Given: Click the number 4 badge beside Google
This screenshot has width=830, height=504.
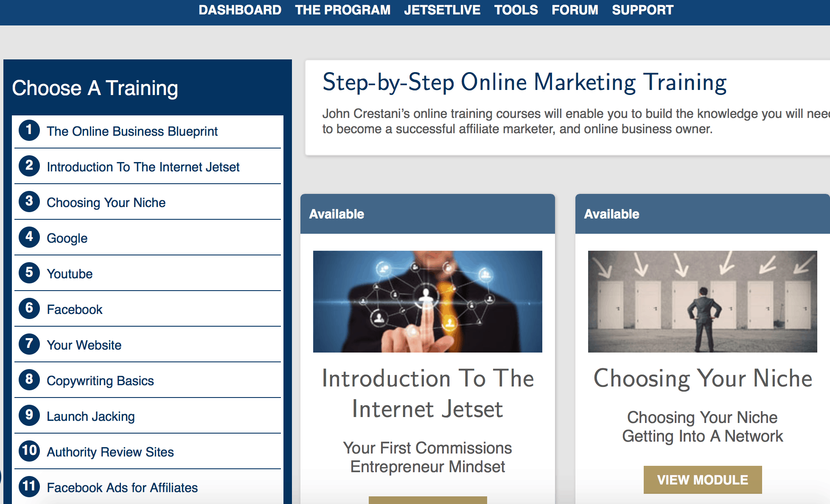Looking at the screenshot, I should click(x=29, y=237).
